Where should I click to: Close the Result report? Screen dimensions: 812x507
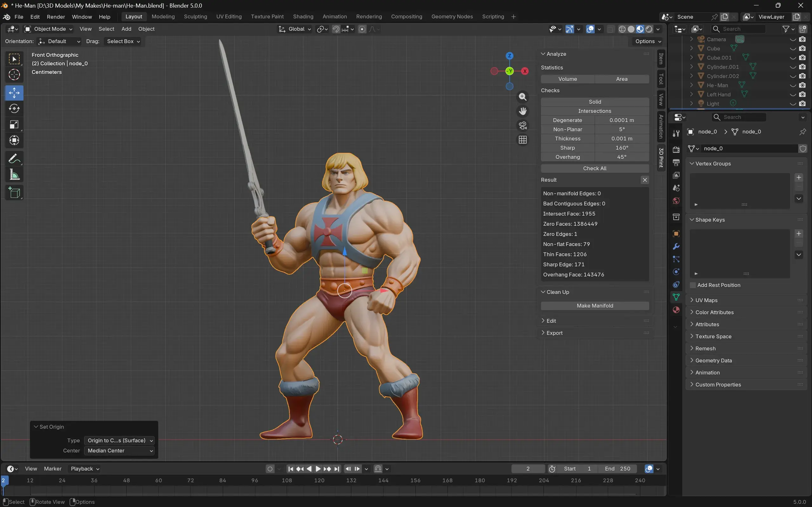pyautogui.click(x=644, y=180)
